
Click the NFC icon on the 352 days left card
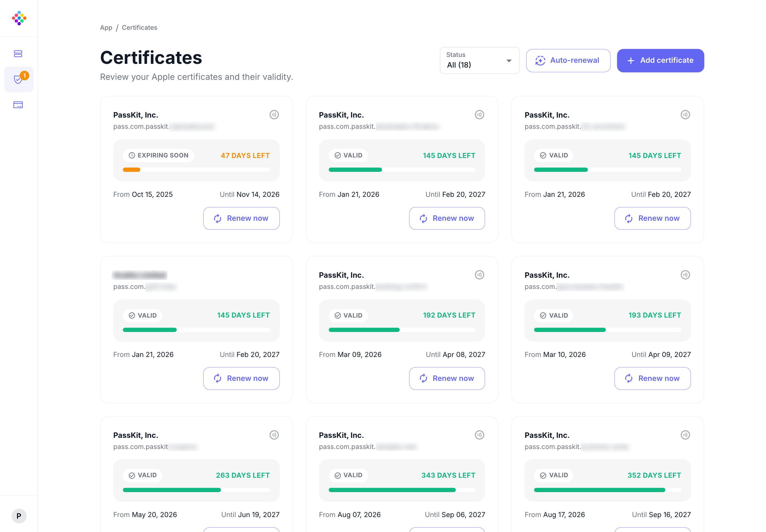point(685,435)
